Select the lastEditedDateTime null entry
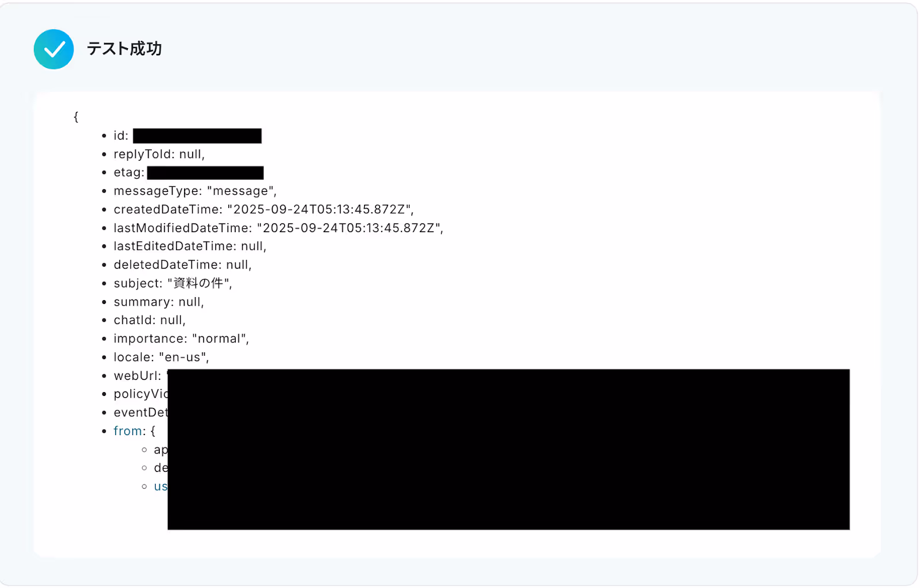920x588 pixels. coord(190,246)
